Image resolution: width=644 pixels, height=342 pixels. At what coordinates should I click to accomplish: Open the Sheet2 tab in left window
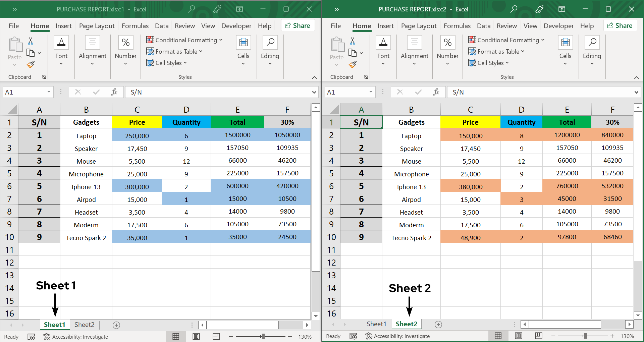click(x=84, y=325)
